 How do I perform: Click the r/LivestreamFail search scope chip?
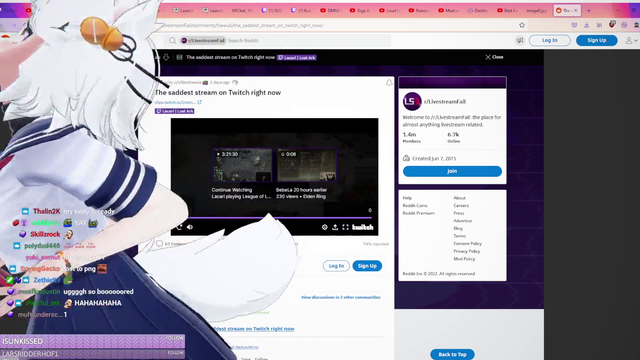[203, 40]
